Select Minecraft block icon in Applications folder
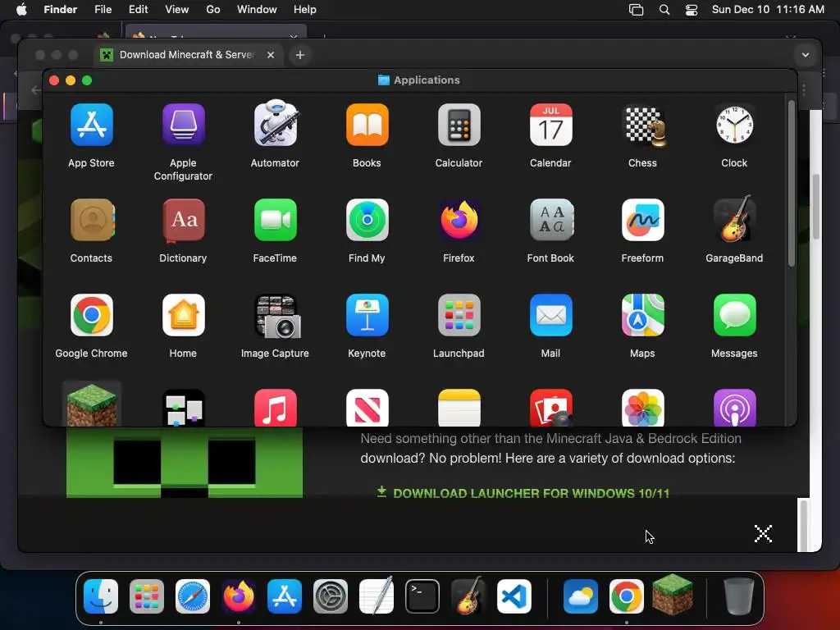 92,405
